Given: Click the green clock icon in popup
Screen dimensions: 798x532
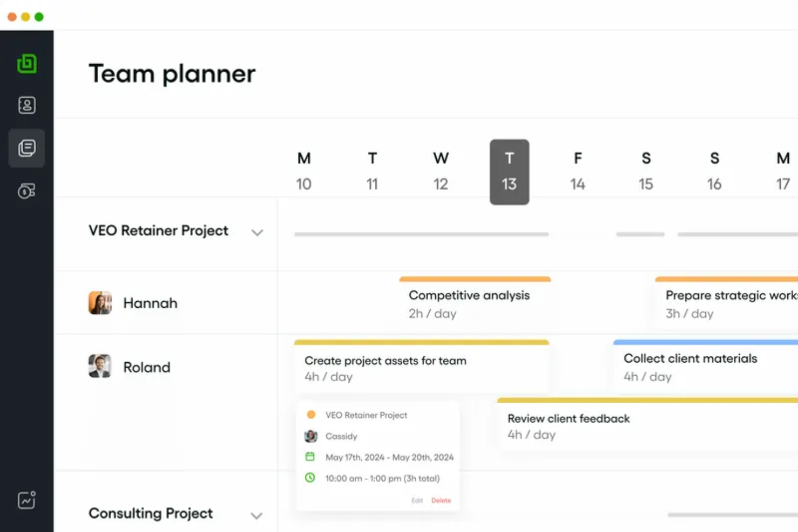Looking at the screenshot, I should coord(310,478).
